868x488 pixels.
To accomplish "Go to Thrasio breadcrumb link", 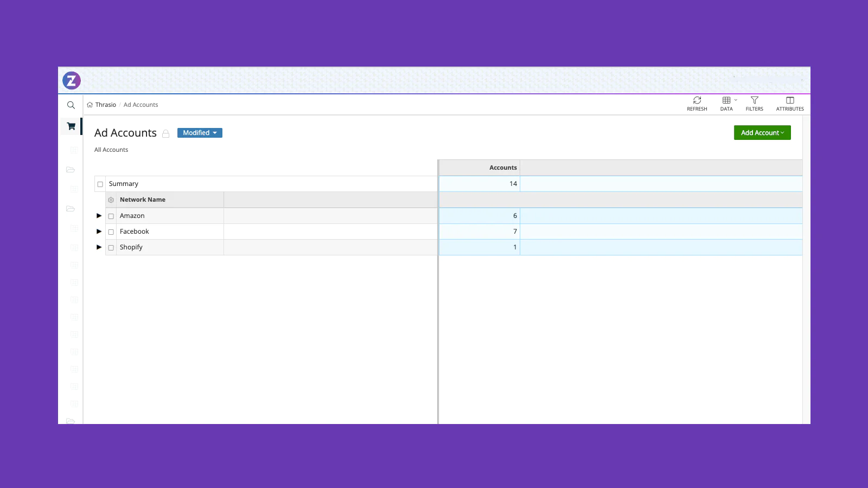I will click(x=105, y=105).
